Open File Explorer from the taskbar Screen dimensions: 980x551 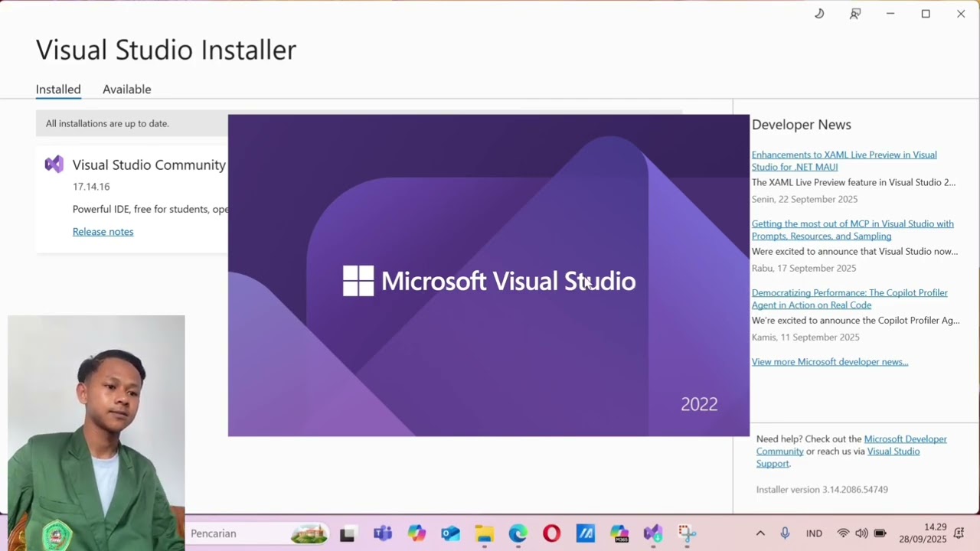(484, 533)
